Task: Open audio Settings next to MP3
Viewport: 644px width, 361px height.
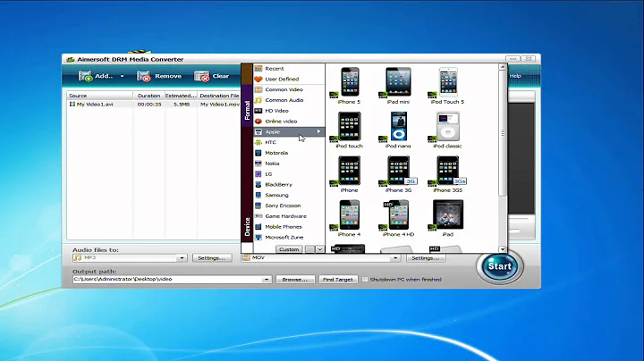Action: click(211, 258)
